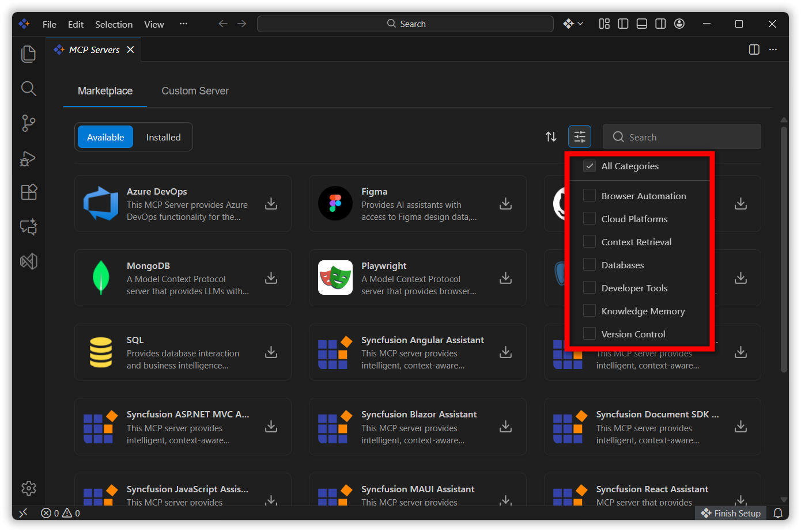
Task: Tick the Version Control checkbox
Action: [589, 334]
